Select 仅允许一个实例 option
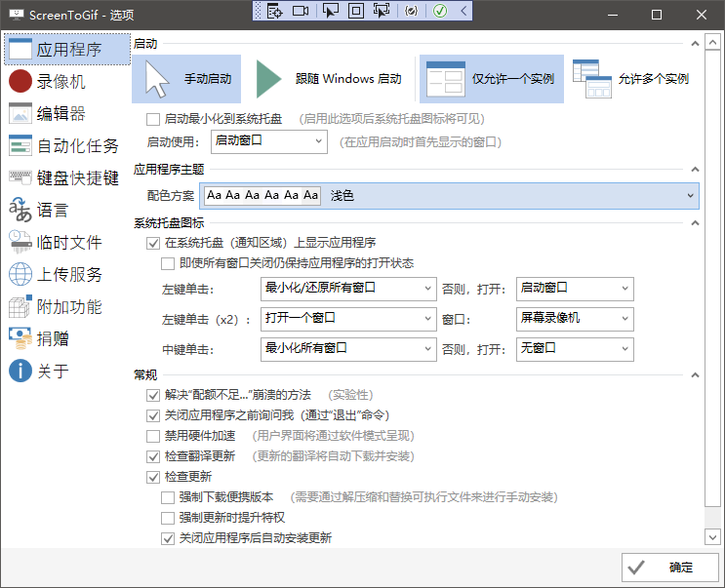Viewport: 725px width, 588px height. pos(492,79)
